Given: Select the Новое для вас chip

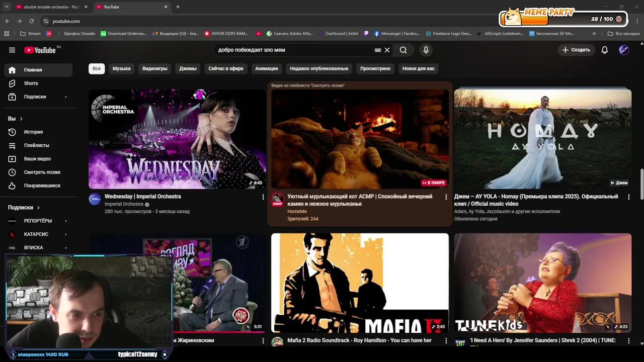Looking at the screenshot, I should tap(419, 68).
